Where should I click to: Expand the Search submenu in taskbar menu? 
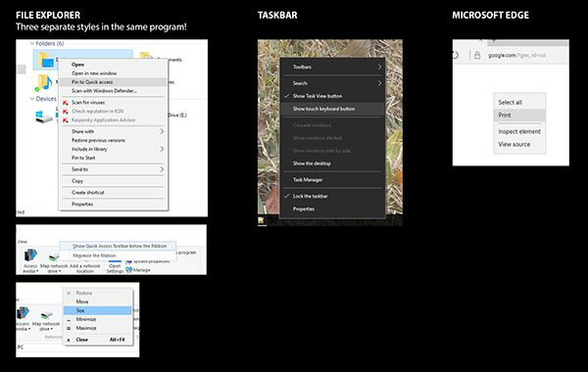point(379,83)
